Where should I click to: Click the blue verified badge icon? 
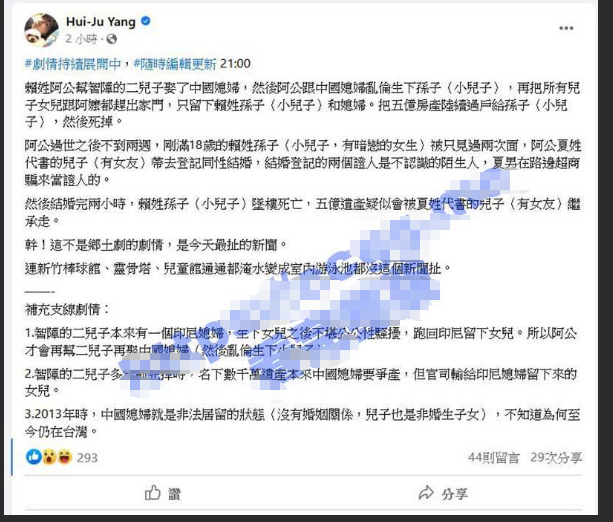pos(146,21)
